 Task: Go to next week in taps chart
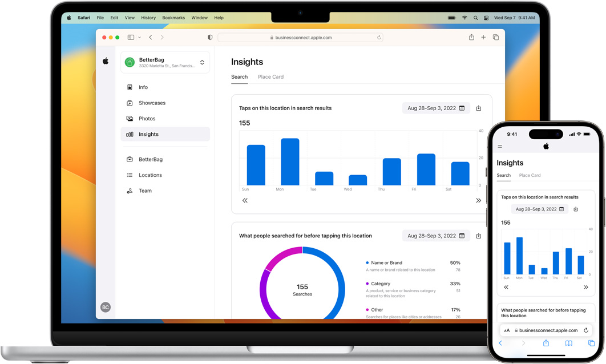tap(478, 201)
